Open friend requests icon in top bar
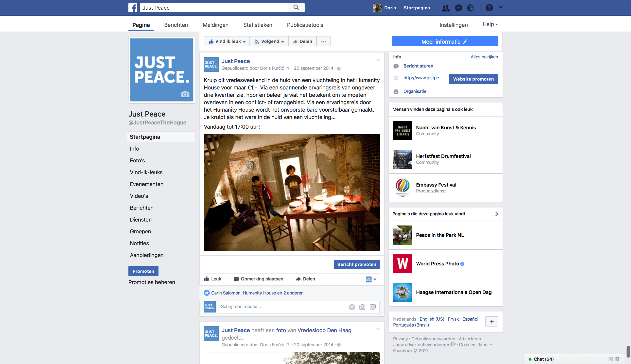 (x=445, y=8)
